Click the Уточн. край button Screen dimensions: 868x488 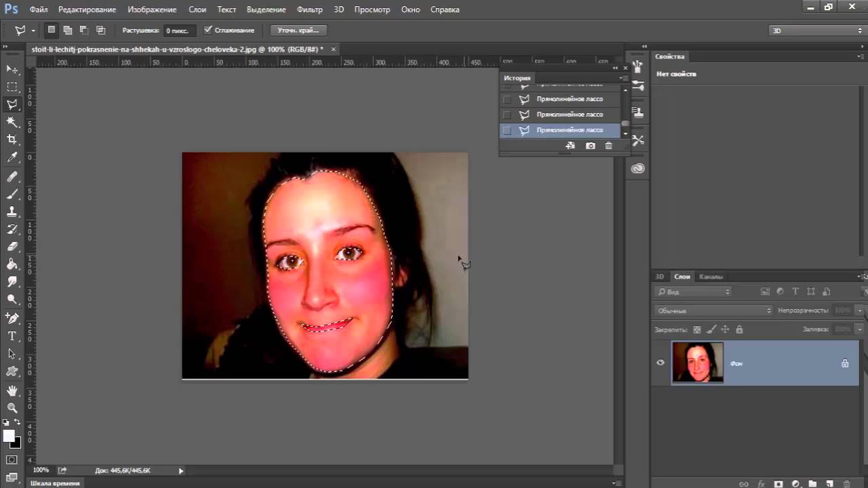(298, 30)
